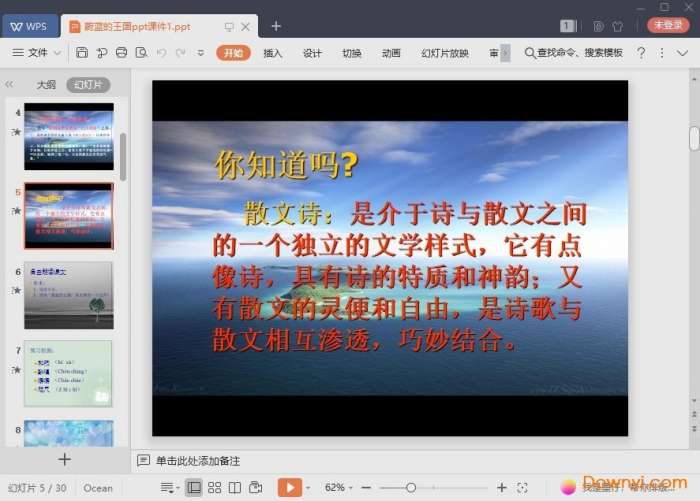Click the thumbnail panel scrollbar
This screenshot has width=700, height=501.
123,156
